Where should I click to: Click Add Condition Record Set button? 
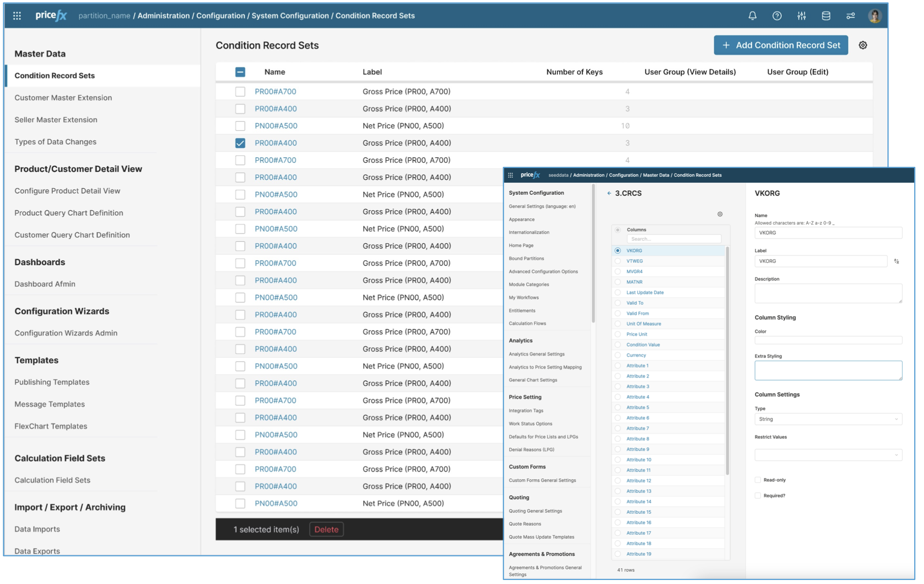pos(780,45)
